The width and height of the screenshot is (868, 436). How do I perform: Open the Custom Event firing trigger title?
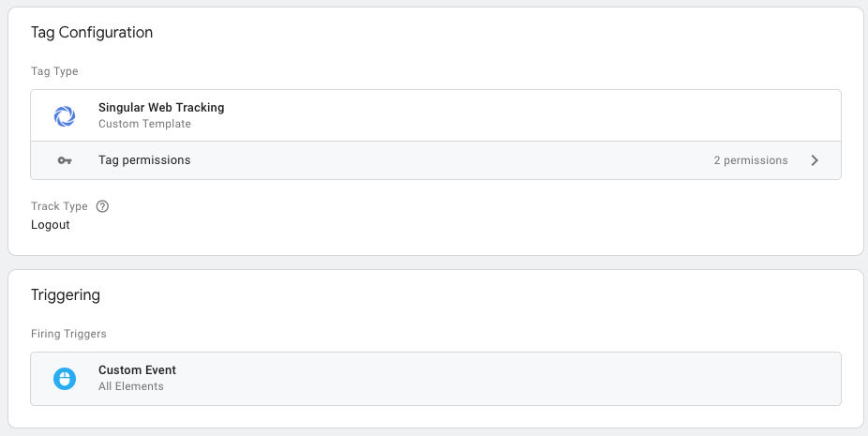pos(137,370)
